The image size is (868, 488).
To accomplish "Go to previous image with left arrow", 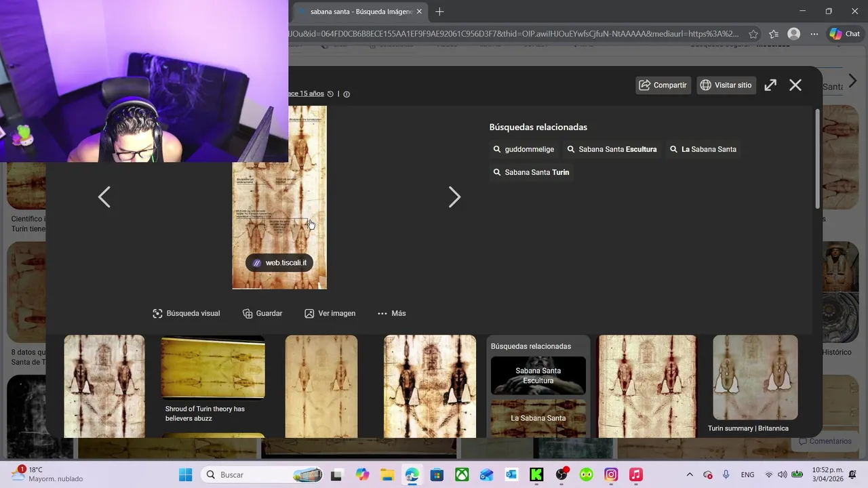I will coord(104,197).
